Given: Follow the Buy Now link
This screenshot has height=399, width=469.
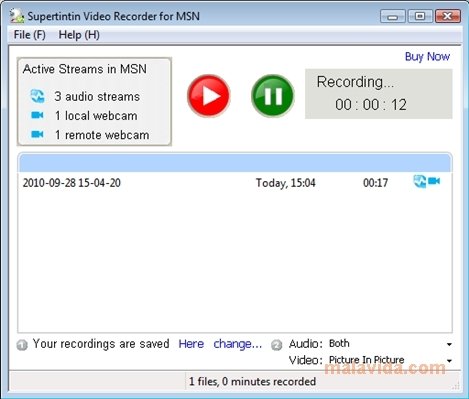Looking at the screenshot, I should (x=427, y=56).
